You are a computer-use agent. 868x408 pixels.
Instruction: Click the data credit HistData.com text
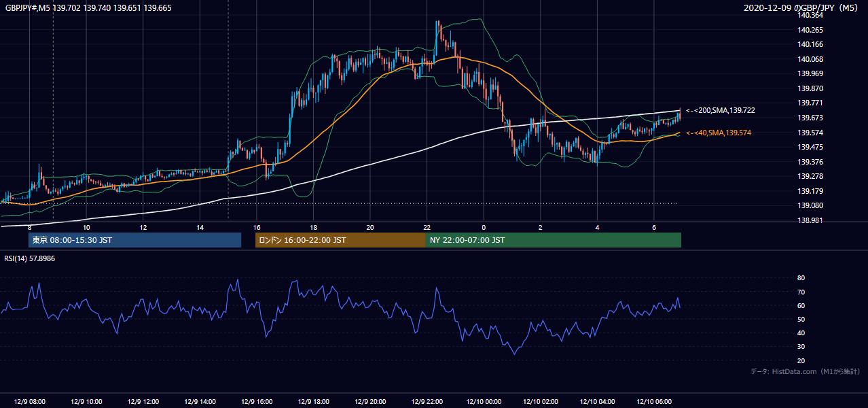(x=806, y=371)
